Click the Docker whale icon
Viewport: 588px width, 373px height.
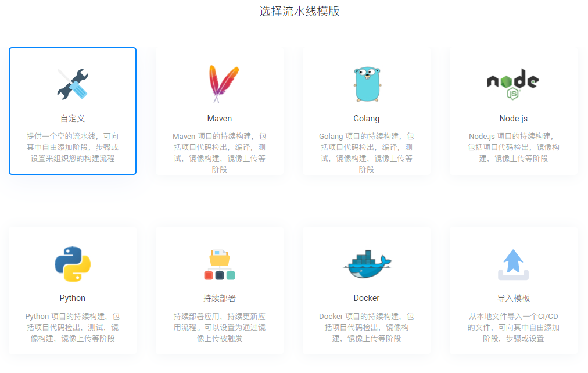click(x=367, y=264)
